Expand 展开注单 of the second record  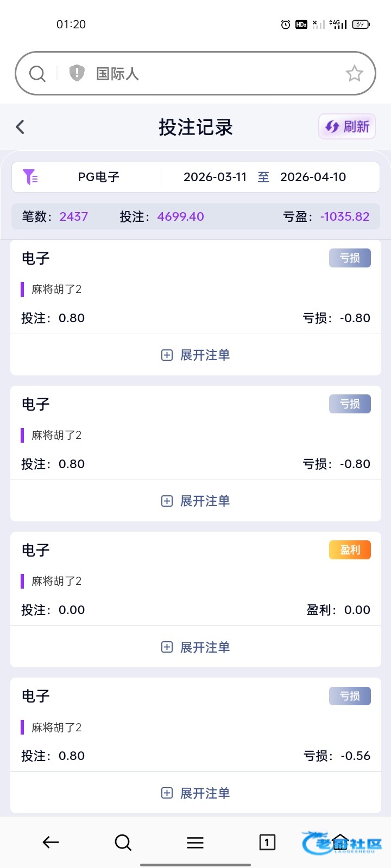click(x=195, y=501)
